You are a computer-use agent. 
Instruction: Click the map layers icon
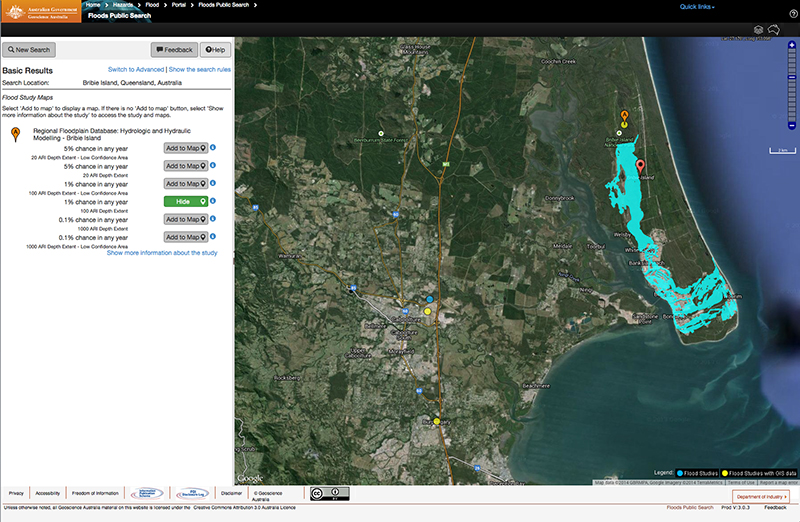click(x=759, y=30)
